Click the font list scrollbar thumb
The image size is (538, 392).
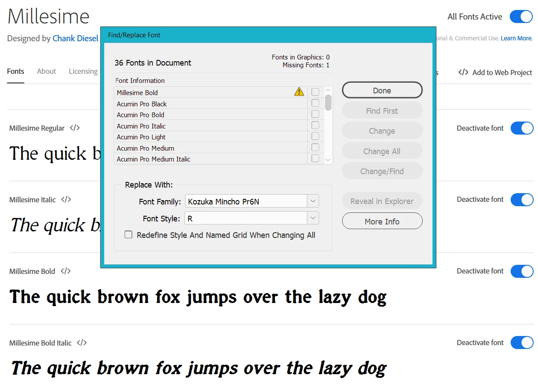tap(328, 102)
